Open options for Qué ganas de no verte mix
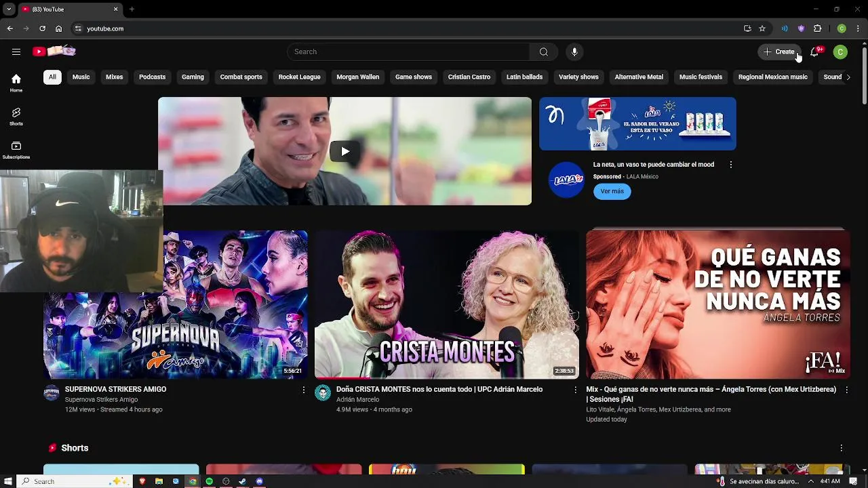The height and width of the screenshot is (488, 868). pyautogui.click(x=846, y=390)
